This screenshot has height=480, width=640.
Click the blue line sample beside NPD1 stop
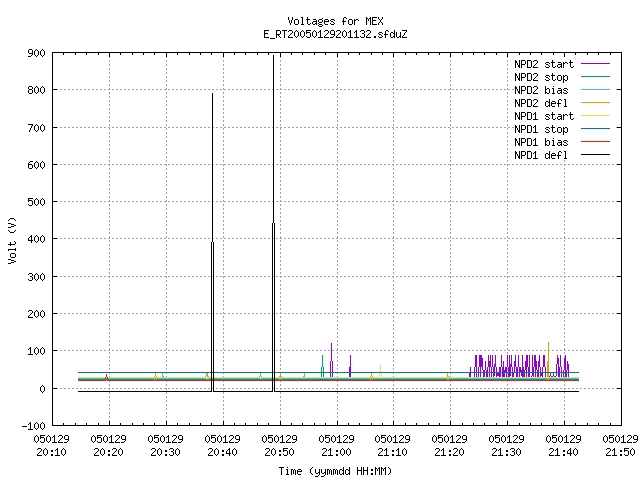[595, 129]
